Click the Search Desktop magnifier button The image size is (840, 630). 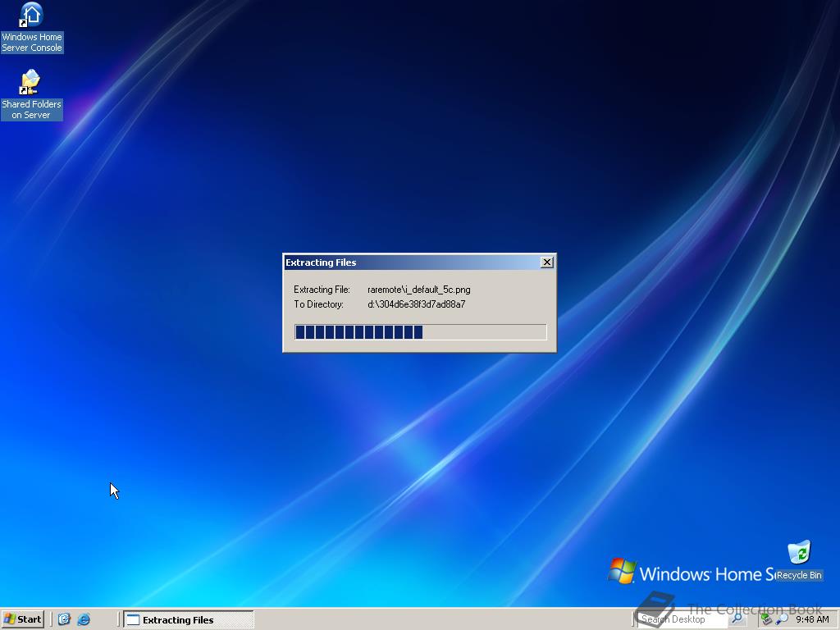(x=737, y=619)
